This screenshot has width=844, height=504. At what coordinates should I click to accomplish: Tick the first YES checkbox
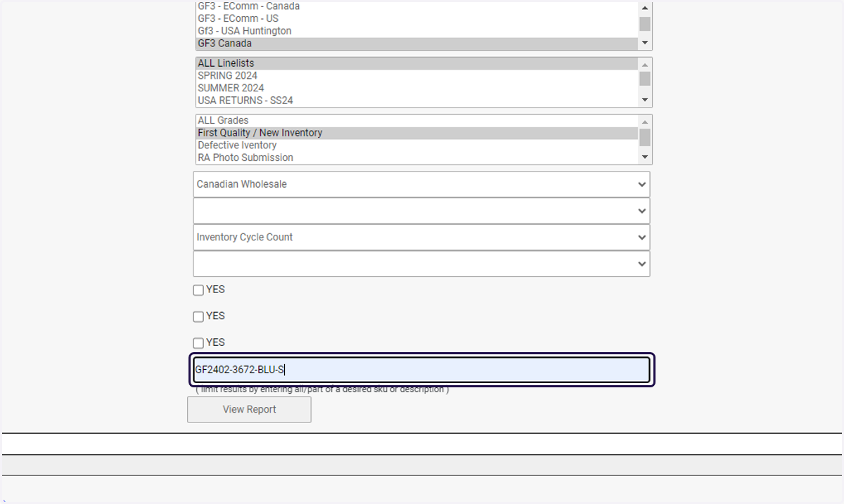pyautogui.click(x=198, y=290)
